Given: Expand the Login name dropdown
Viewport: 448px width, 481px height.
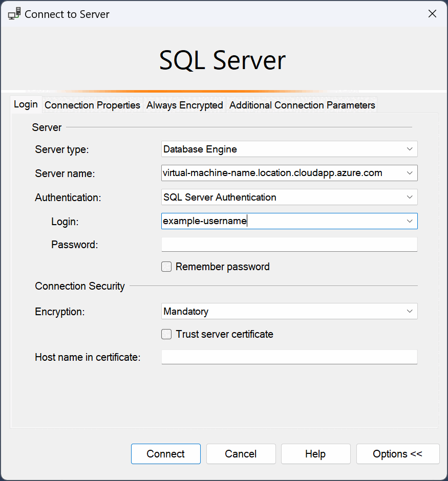Looking at the screenshot, I should (410, 221).
